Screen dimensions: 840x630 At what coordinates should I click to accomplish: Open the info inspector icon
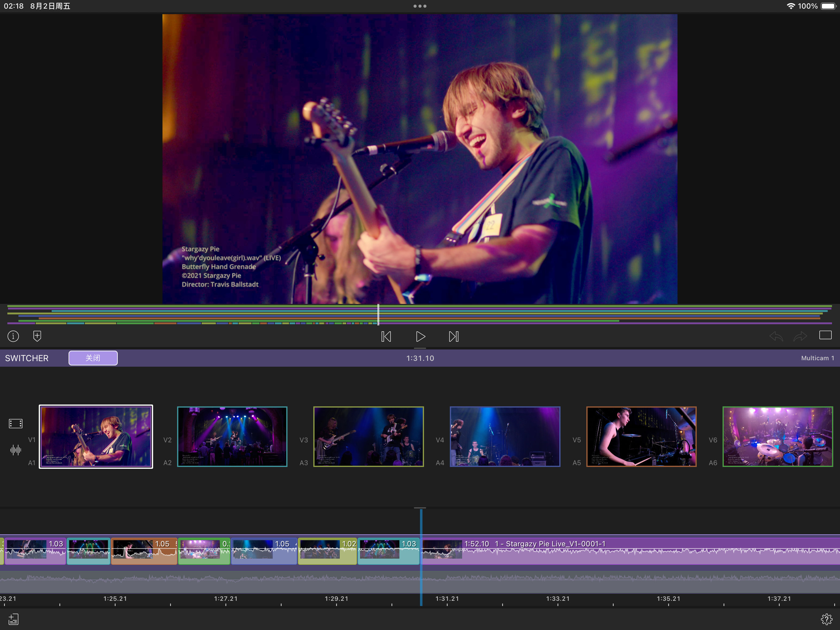point(13,336)
